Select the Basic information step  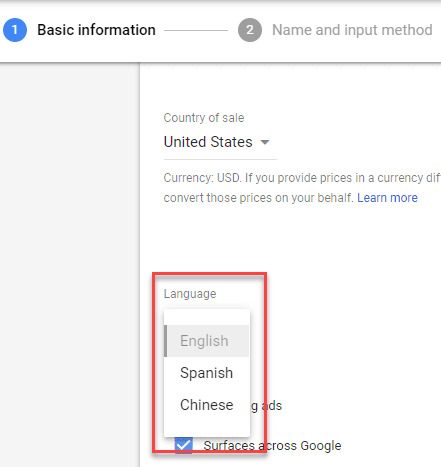[x=96, y=30]
